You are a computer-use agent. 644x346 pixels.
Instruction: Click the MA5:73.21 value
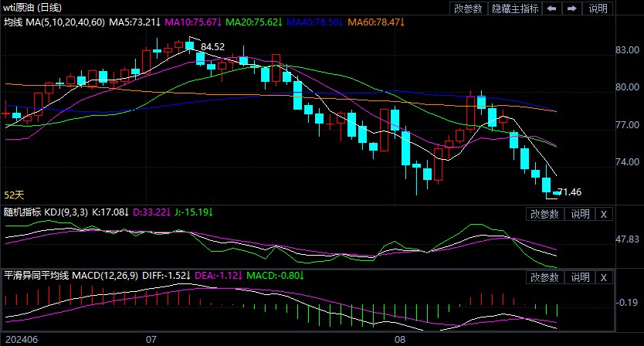click(x=134, y=22)
